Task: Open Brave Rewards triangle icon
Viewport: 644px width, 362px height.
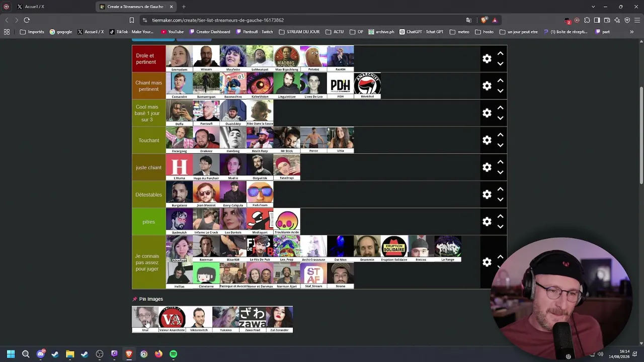Action: coord(495,20)
